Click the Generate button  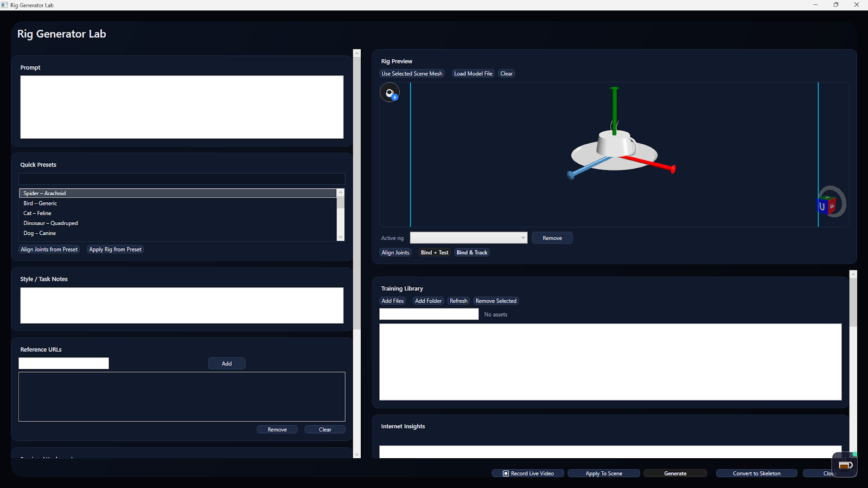[675, 473]
